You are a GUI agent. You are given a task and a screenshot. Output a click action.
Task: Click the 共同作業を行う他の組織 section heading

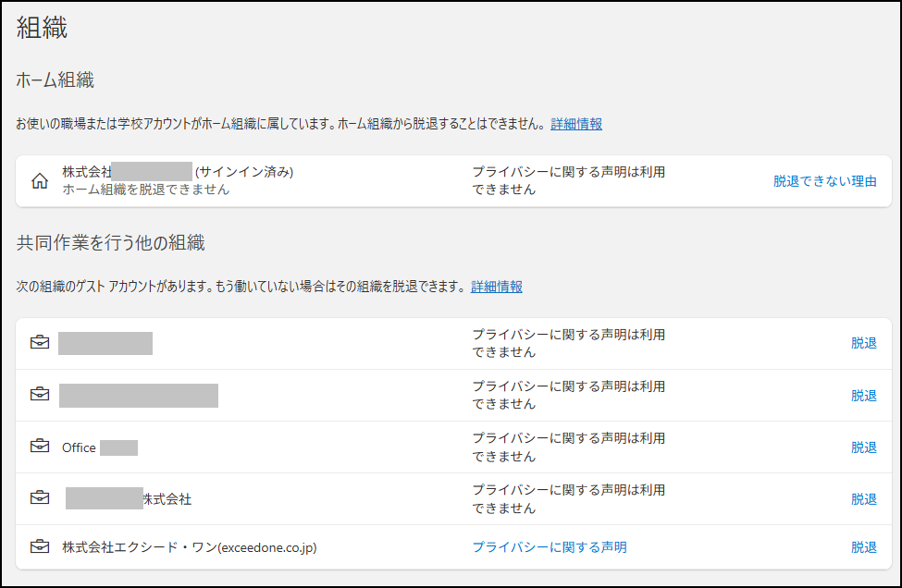(x=110, y=243)
